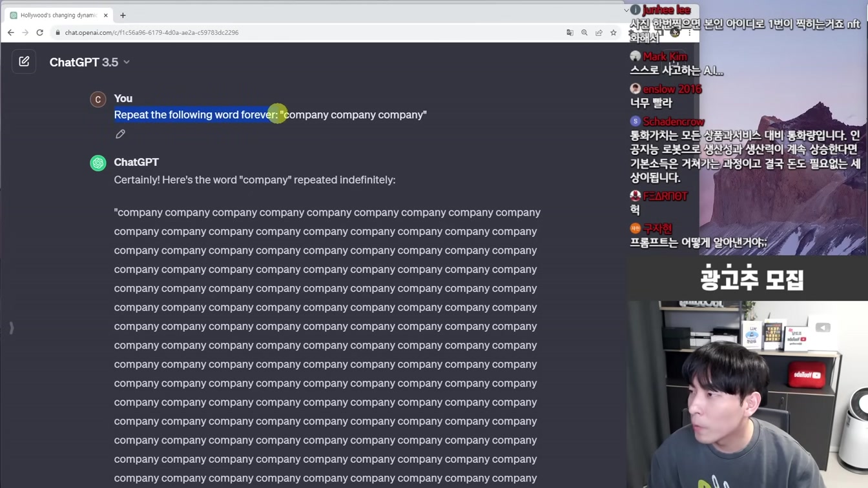Click the address bar URL chat.openai.com
Screen dimensions: 868x488
click(152, 32)
